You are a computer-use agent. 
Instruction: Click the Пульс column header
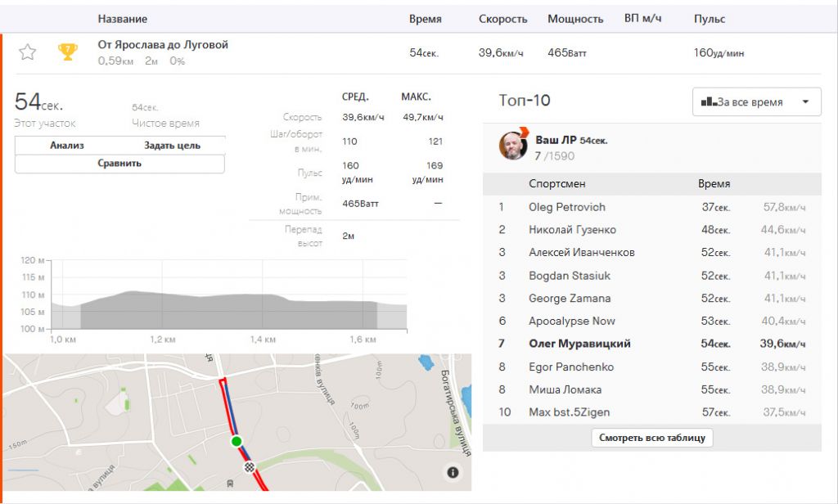709,19
